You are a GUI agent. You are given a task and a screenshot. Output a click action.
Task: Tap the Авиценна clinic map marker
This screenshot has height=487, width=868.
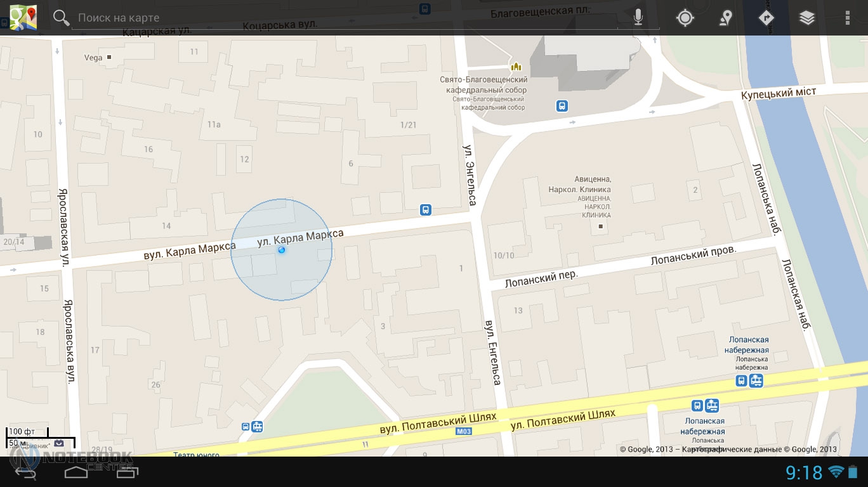click(601, 225)
